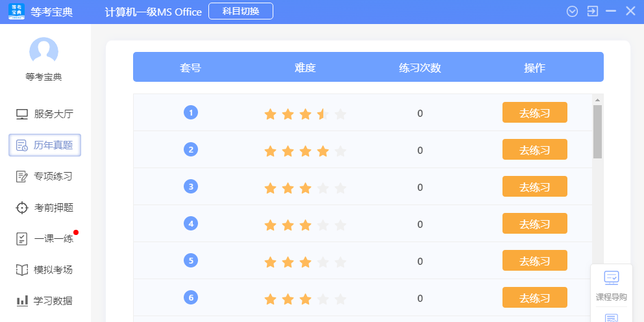The width and height of the screenshot is (644, 322).
Task: Click 去练习 for set 5
Action: click(535, 260)
